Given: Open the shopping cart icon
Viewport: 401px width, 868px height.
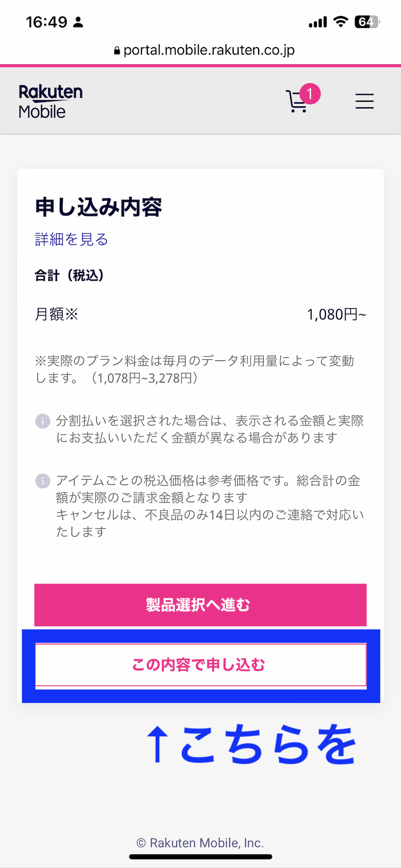Looking at the screenshot, I should pos(297,101).
